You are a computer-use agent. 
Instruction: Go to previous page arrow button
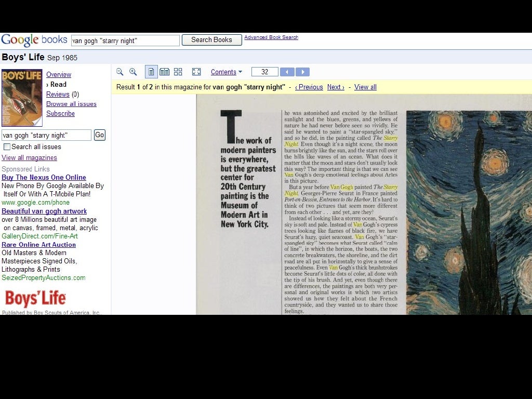point(287,72)
